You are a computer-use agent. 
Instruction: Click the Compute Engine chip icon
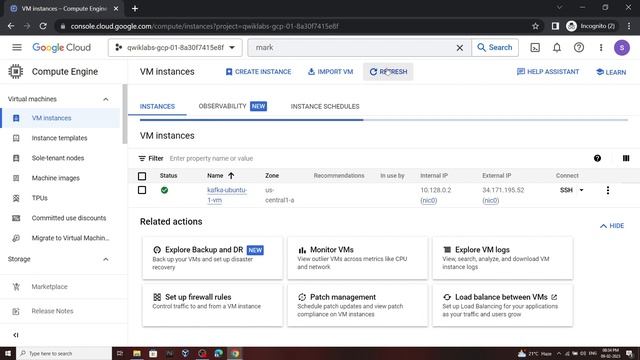tap(16, 71)
